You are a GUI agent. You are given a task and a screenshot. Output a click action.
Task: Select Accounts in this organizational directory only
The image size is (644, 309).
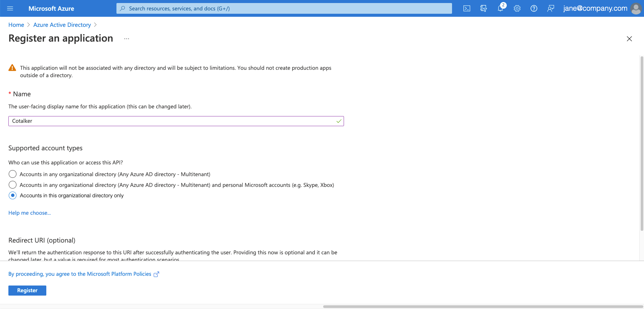coord(12,196)
